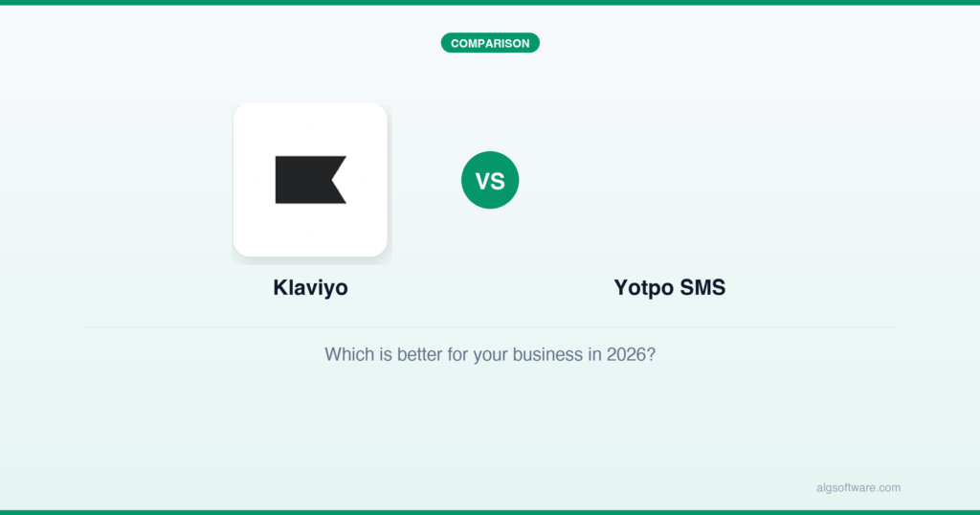This screenshot has width=980, height=515.
Task: Click the green VS circle badge
Action: (490, 180)
